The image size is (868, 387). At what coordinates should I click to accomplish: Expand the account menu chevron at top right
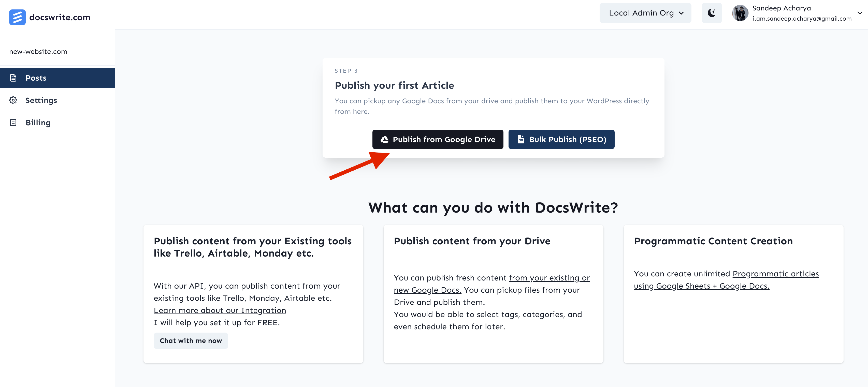pos(860,13)
